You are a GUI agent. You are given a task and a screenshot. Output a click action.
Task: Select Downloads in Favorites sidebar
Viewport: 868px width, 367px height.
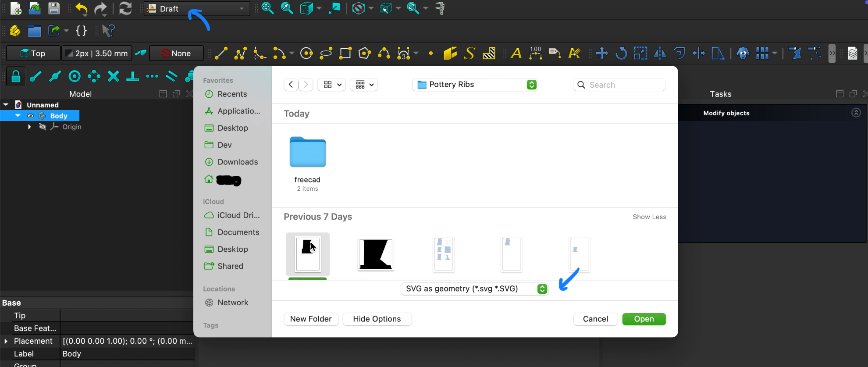pyautogui.click(x=237, y=162)
